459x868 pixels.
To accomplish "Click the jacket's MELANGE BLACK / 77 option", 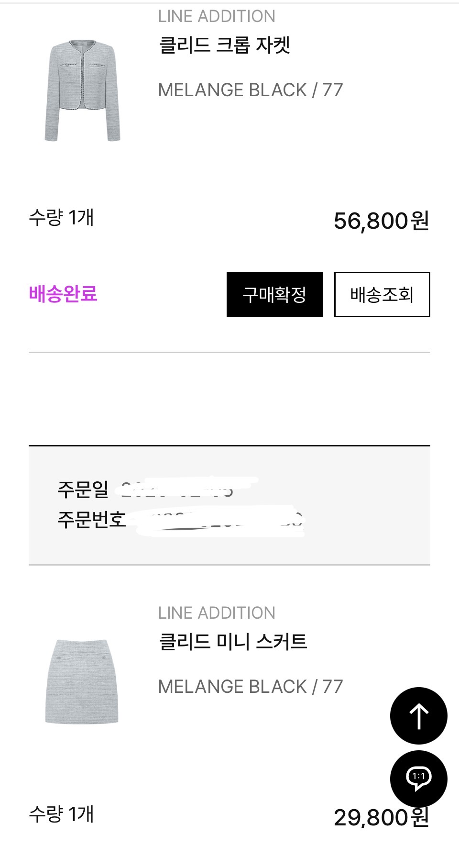I will click(x=251, y=90).
